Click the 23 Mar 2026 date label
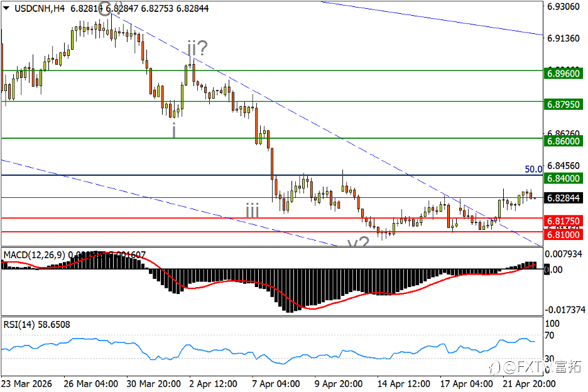Image resolution: width=588 pixels, height=392 pixels. 26,384
